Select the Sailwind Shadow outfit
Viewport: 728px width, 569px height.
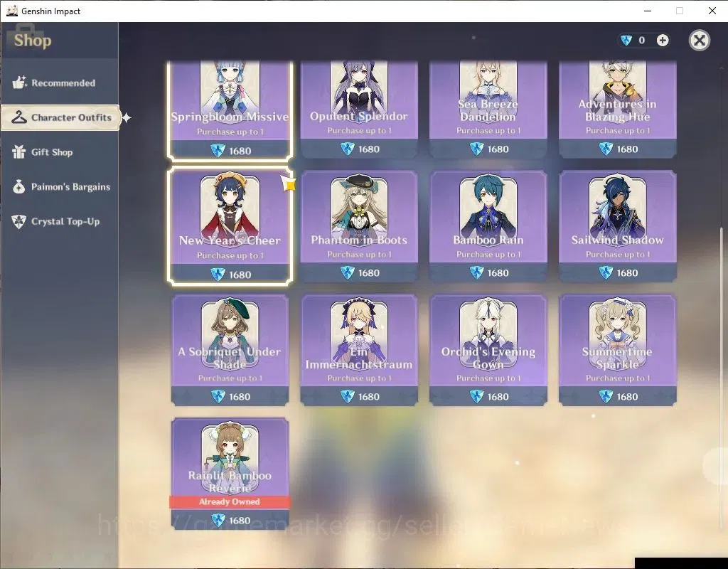click(x=618, y=225)
